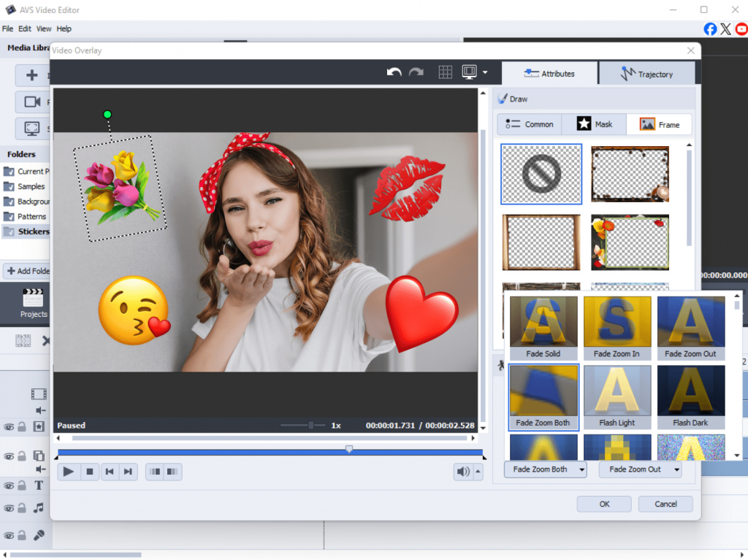Image resolution: width=748 pixels, height=560 pixels.
Task: Click the undo arrow in the overlay toolbar
Action: coord(394,72)
